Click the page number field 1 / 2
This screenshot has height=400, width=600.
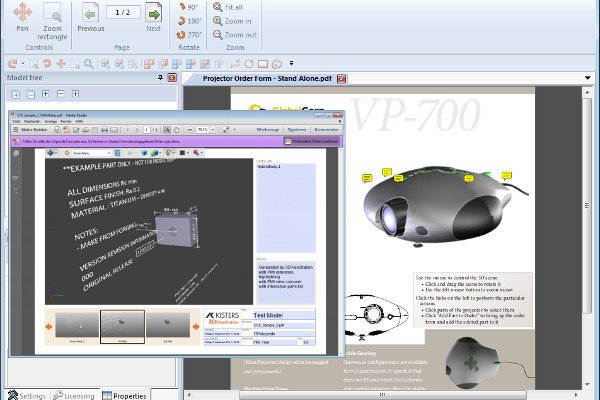click(x=123, y=12)
